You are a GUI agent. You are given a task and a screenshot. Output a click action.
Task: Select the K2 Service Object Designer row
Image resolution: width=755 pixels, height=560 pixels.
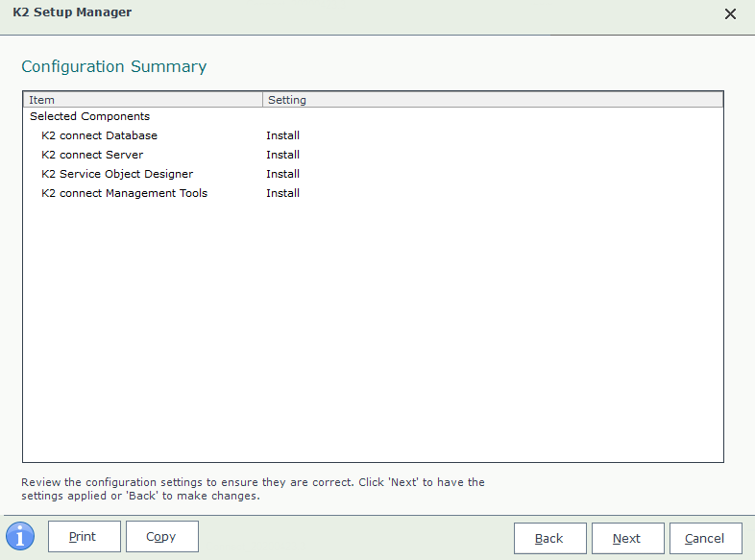[373, 174]
